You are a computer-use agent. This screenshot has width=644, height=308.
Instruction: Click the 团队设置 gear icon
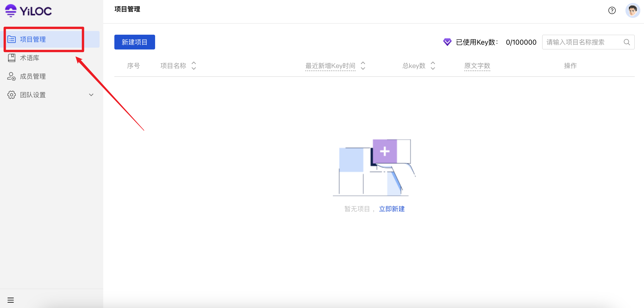[12, 95]
